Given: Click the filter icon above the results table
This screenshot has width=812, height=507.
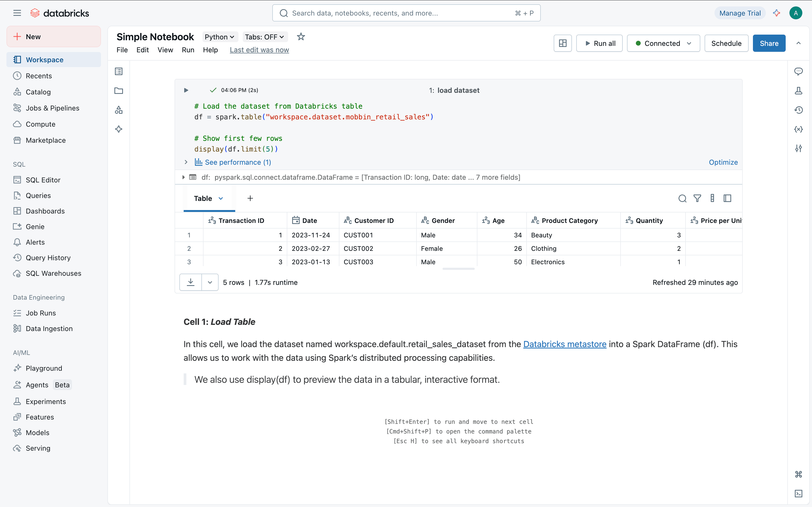Looking at the screenshot, I should coord(697,199).
